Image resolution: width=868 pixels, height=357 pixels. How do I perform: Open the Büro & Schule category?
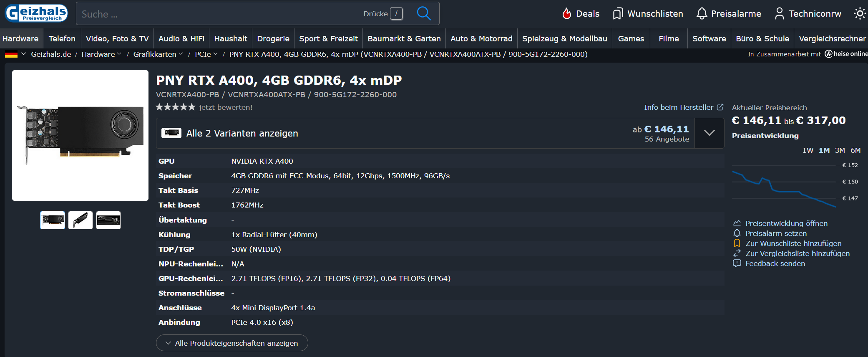762,38
